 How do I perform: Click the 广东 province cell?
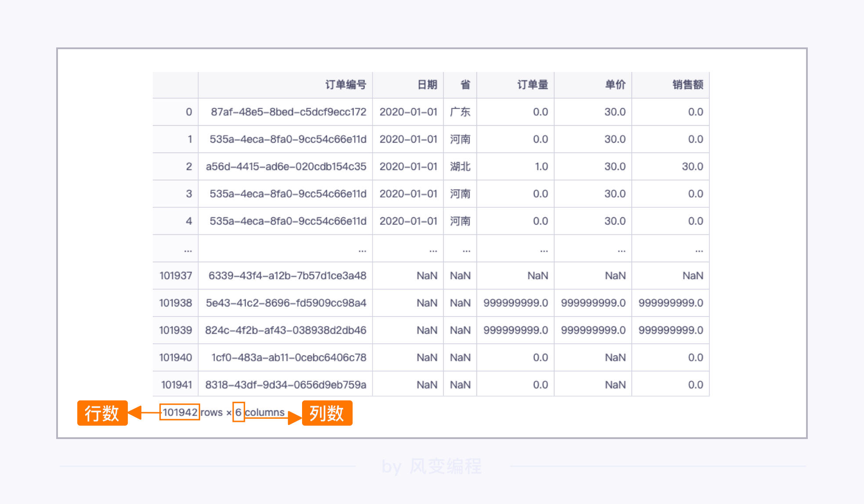pos(460,112)
